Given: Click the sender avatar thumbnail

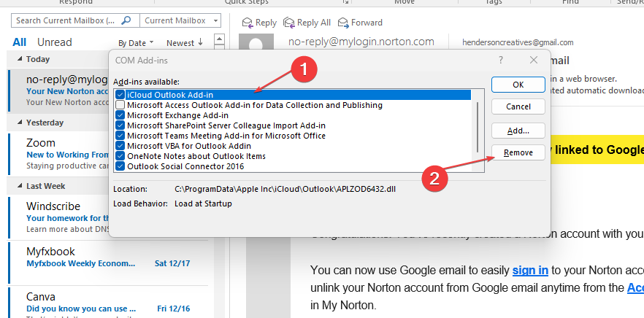Looking at the screenshot, I should (256, 42).
